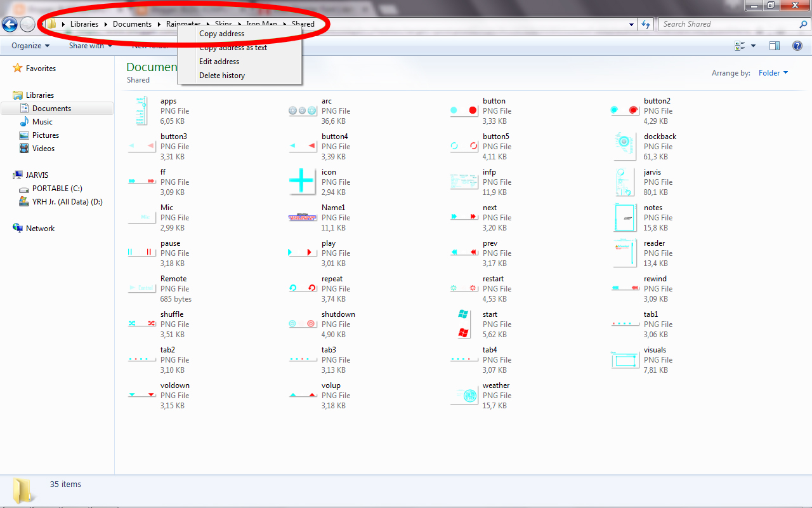Select the jarvis file thumbnail
Image resolution: width=812 pixels, height=508 pixels.
point(624,182)
